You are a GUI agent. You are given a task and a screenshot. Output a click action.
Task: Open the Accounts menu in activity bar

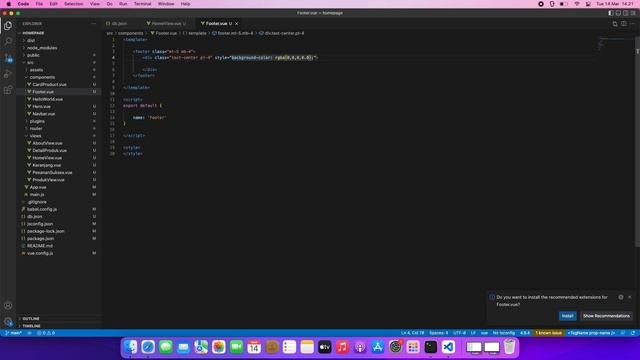(x=8, y=305)
